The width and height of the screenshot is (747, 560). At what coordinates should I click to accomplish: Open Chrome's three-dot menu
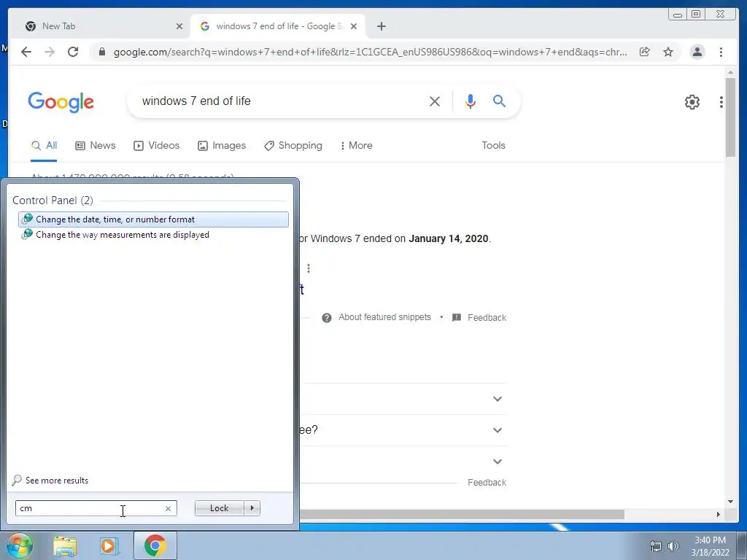click(x=721, y=52)
